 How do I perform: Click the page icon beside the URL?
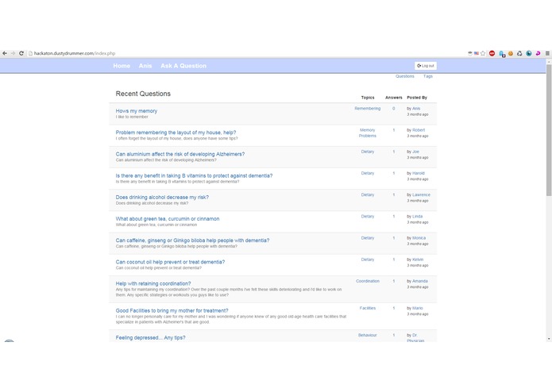click(x=30, y=53)
